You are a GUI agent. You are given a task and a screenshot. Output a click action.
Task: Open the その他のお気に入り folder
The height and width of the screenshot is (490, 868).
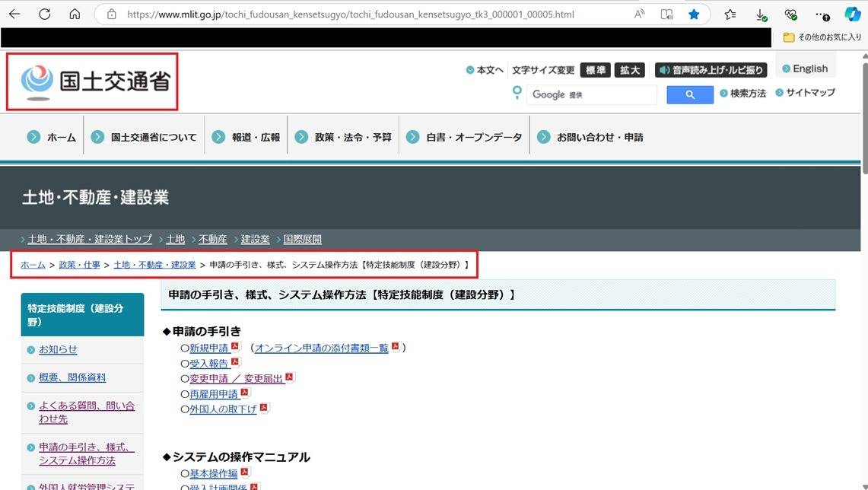click(822, 37)
